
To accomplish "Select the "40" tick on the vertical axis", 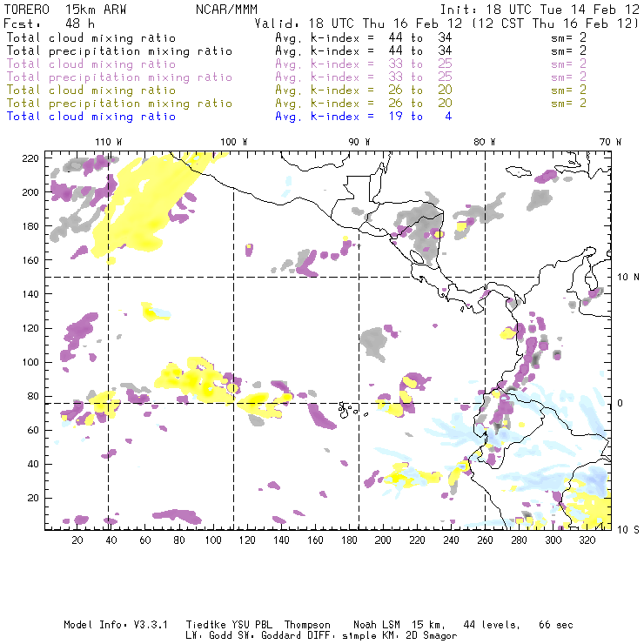I will pyautogui.click(x=33, y=464).
